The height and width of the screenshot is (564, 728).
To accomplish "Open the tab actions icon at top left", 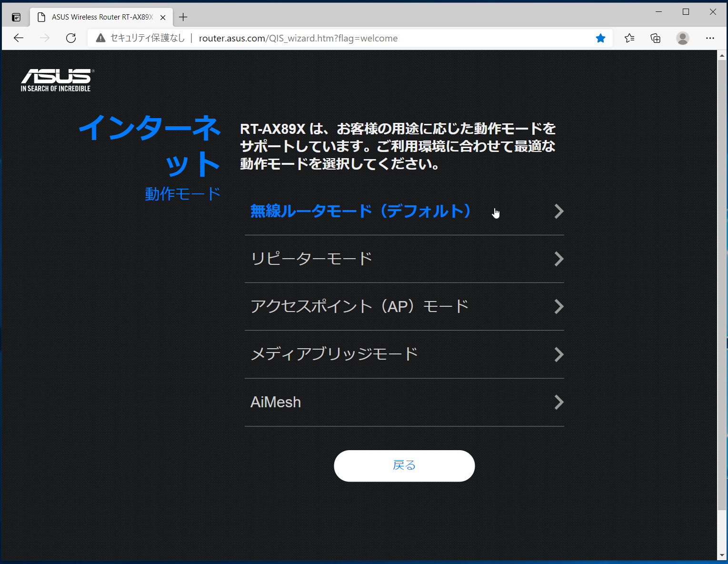I will tap(16, 17).
